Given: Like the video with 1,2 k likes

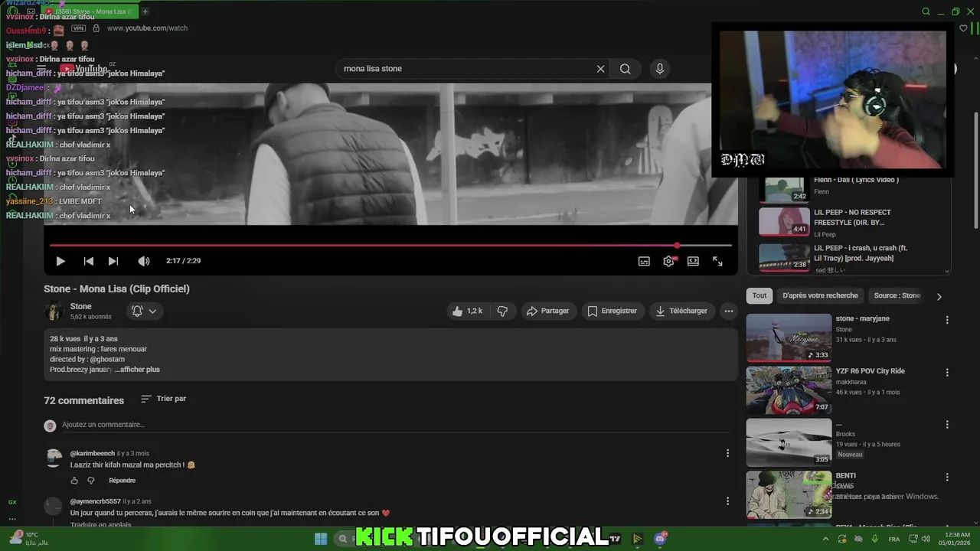Looking at the screenshot, I should tap(467, 311).
